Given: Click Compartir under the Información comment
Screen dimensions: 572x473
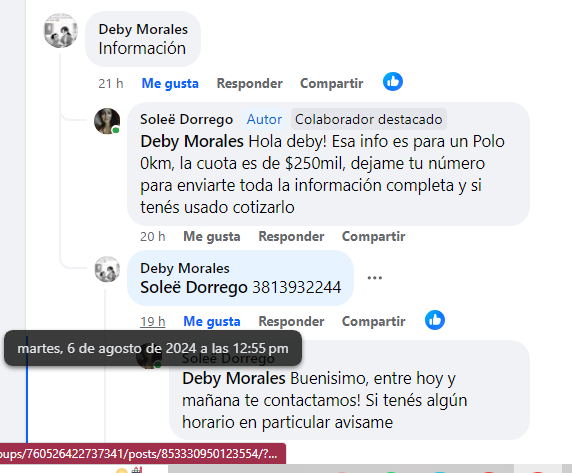Looking at the screenshot, I should point(332,83).
